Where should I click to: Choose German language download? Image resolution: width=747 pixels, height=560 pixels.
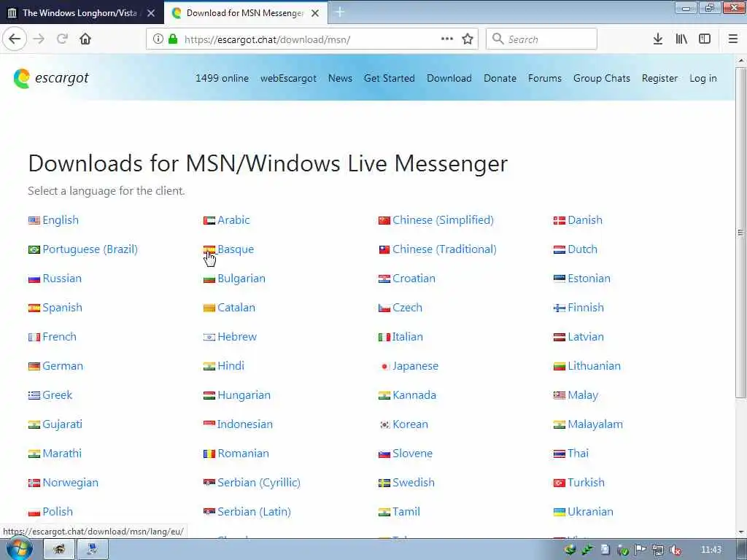tap(63, 365)
